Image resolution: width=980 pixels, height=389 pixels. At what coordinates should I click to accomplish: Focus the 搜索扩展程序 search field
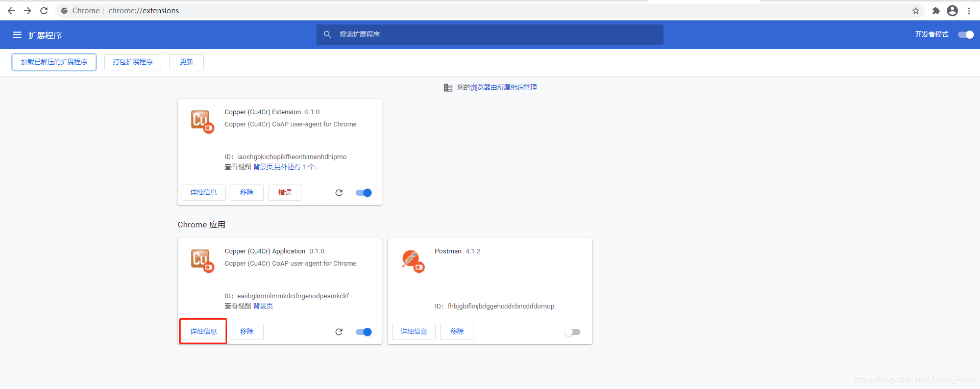(x=490, y=35)
